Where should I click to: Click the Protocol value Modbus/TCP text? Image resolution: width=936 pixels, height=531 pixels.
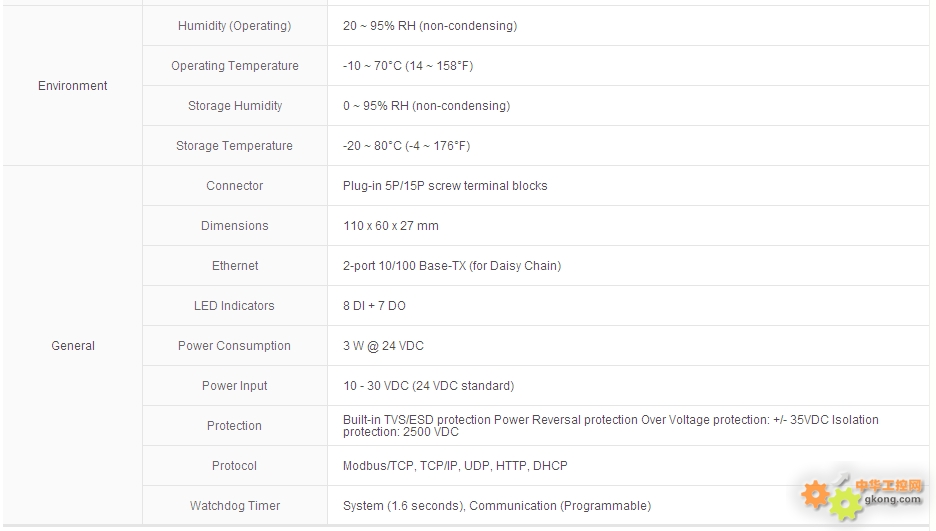click(378, 465)
